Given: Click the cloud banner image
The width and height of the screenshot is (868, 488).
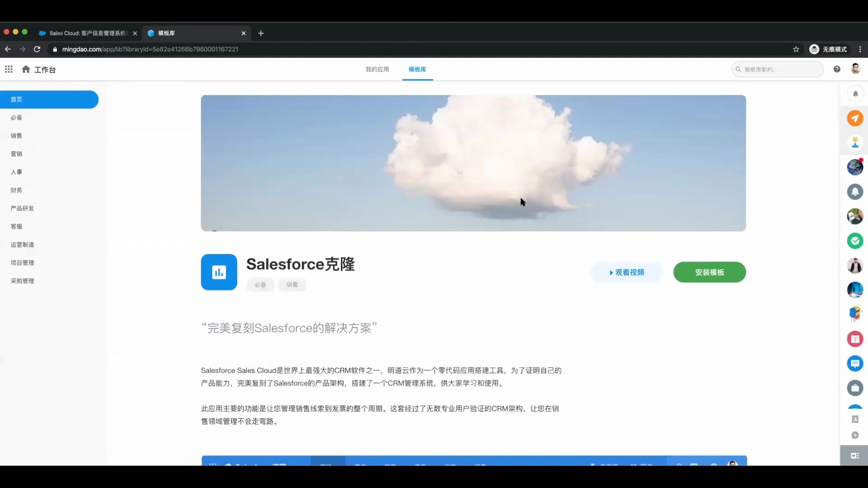Looking at the screenshot, I should pyautogui.click(x=473, y=163).
